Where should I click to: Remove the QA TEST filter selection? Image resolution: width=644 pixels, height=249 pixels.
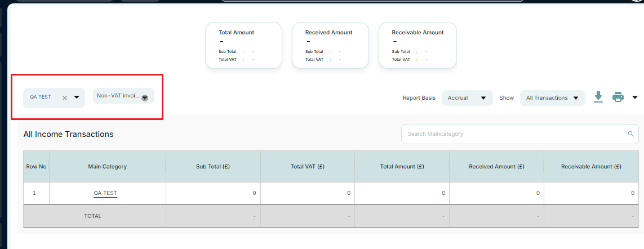coord(64,98)
